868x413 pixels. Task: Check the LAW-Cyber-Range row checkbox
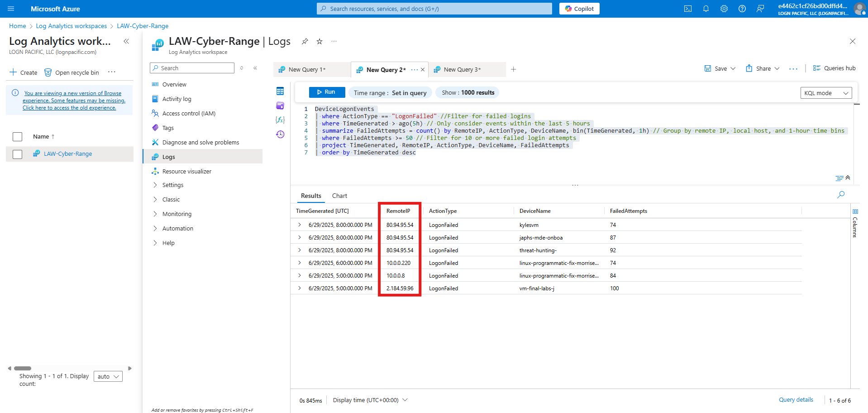(x=18, y=154)
